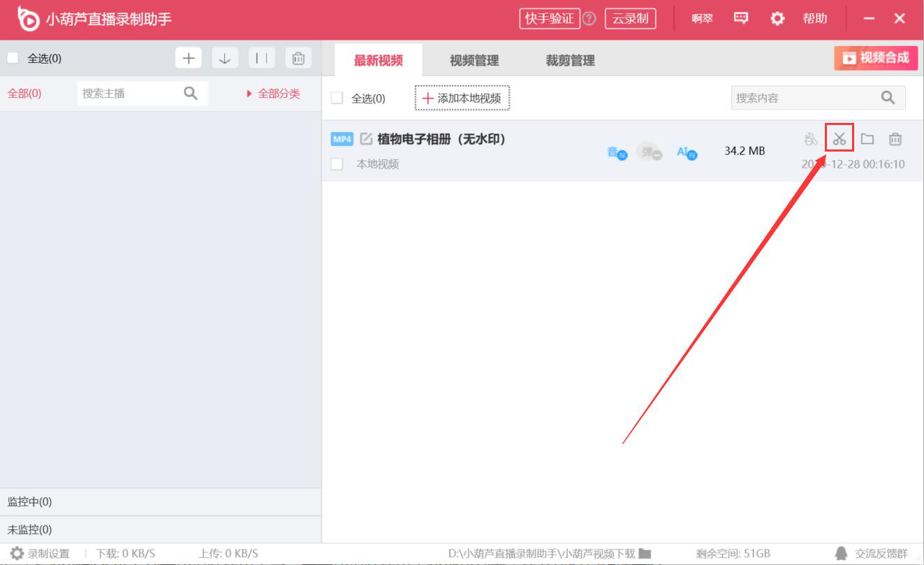Screen dimensions: 924x565
Task: Tick the 全选 checkbox above the video list
Action: (337, 98)
